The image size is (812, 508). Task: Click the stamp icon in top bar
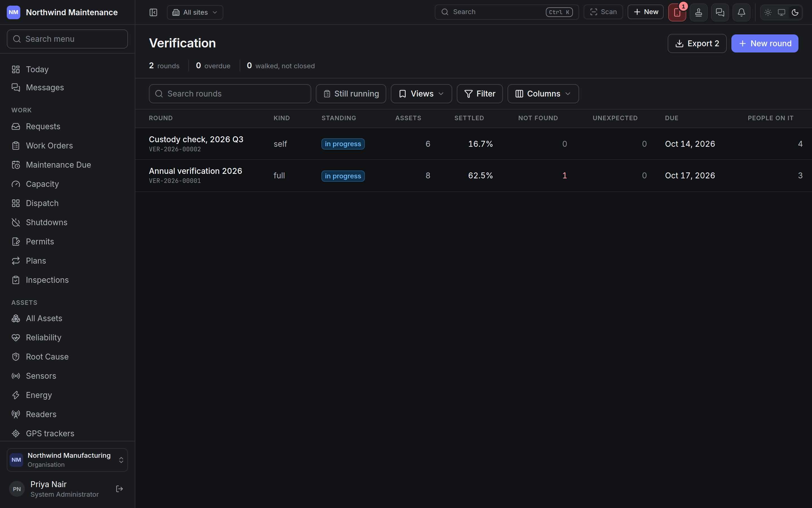(x=699, y=12)
